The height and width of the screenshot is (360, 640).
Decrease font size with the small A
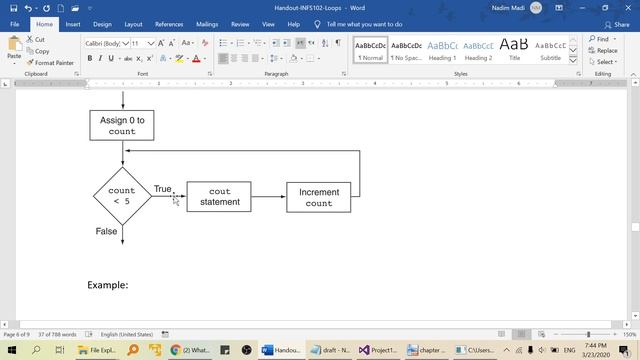tap(172, 43)
